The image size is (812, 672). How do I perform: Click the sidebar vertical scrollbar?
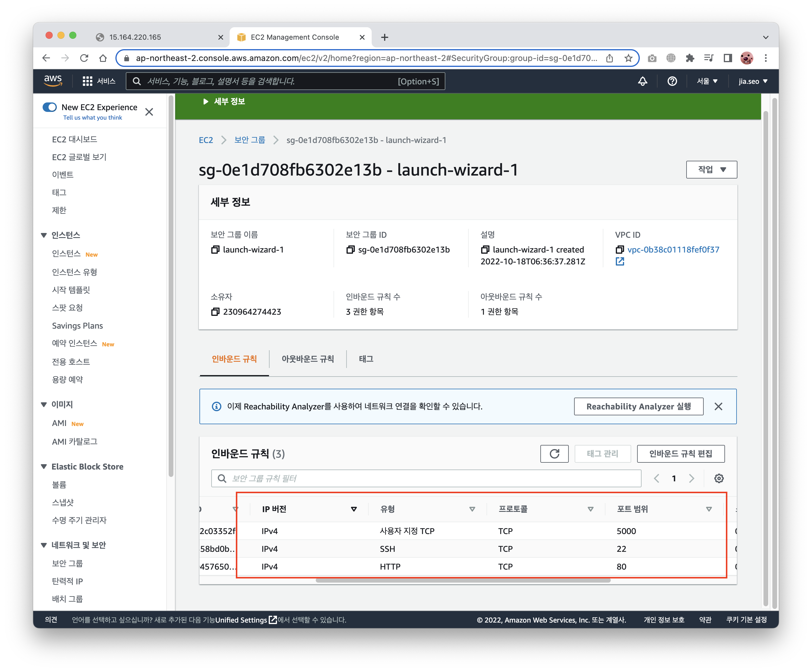point(171,286)
